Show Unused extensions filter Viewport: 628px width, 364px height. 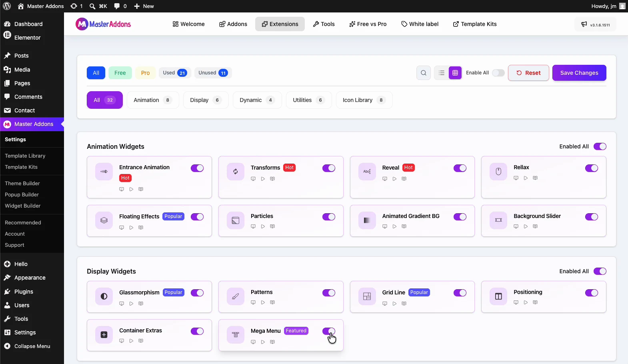click(x=213, y=73)
